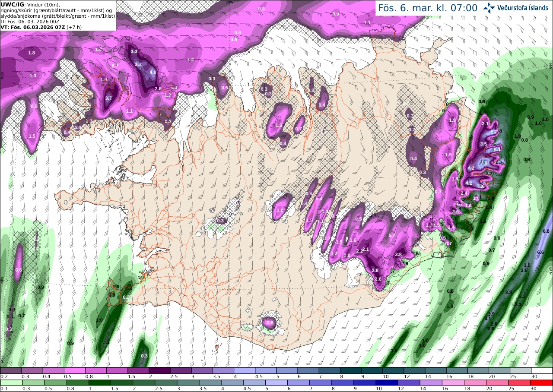Click the 7.0 precipitation value in the east
This screenshot has height=392, width=553.
pos(484,163)
